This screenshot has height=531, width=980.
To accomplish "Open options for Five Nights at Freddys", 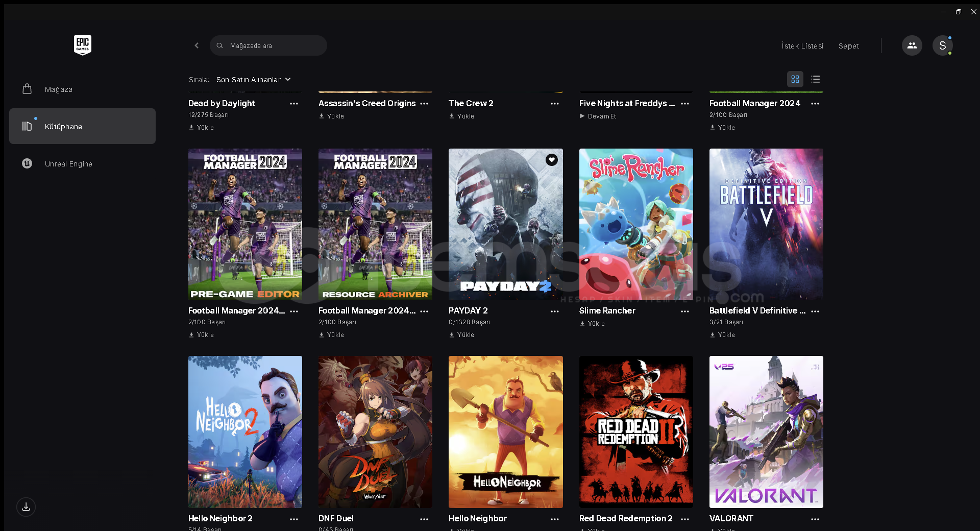I will tap(685, 104).
